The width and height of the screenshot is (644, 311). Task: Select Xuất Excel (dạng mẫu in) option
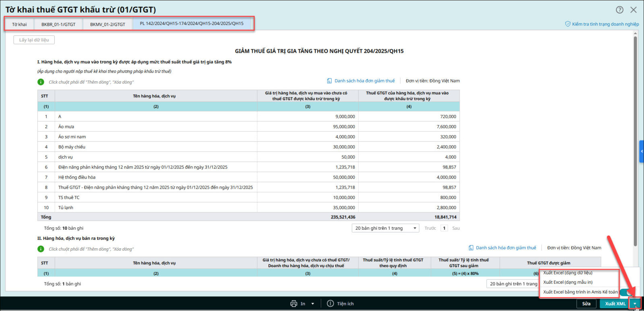568,282
